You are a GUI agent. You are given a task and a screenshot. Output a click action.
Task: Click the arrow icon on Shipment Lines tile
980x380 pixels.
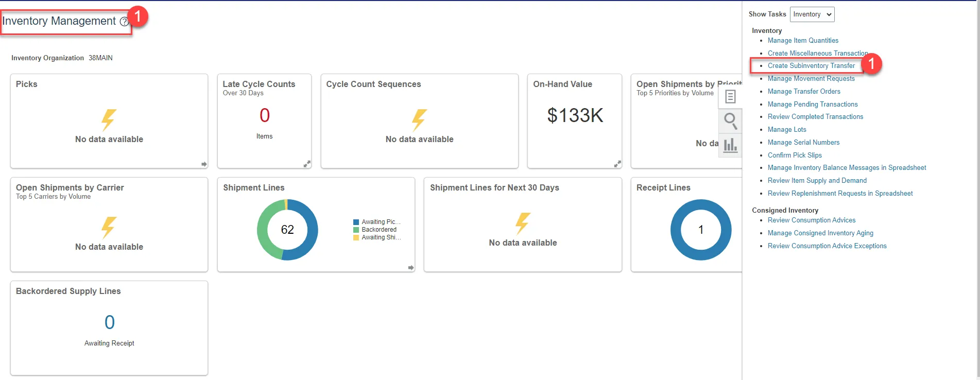click(411, 268)
